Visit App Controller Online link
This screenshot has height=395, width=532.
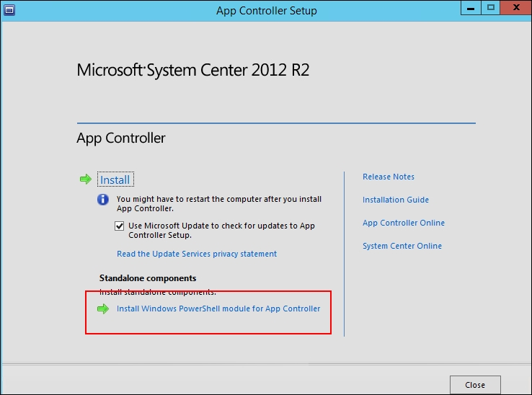(404, 223)
